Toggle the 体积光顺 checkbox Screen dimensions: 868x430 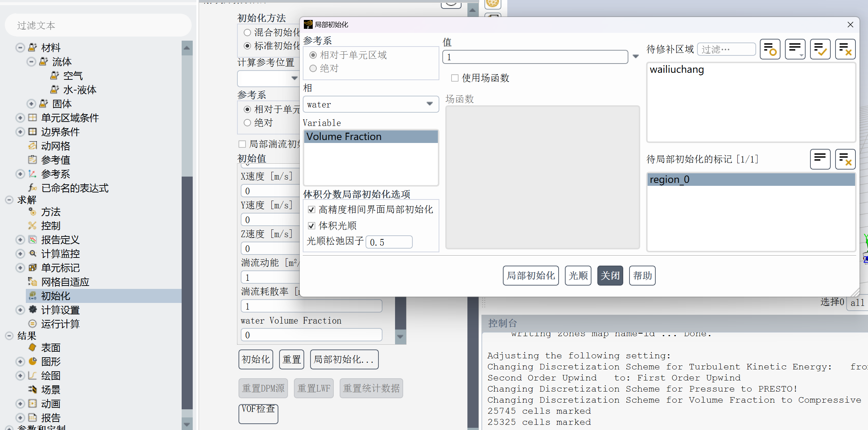pos(312,226)
